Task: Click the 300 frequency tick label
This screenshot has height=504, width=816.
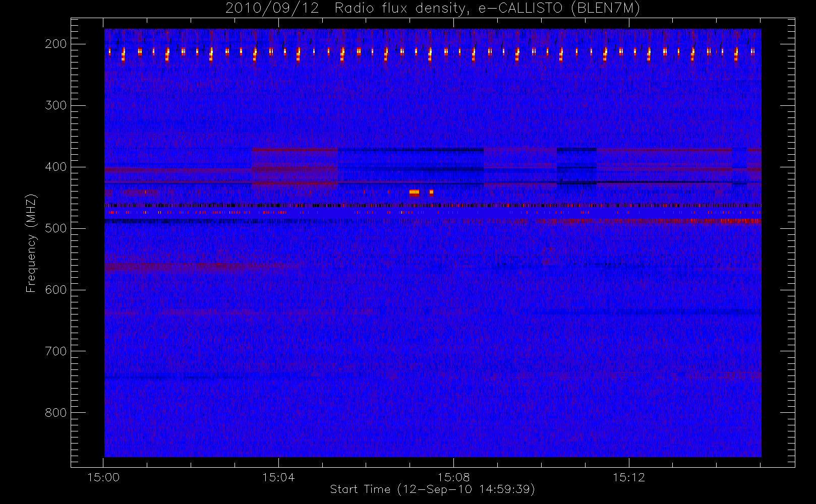Action: 56,105
